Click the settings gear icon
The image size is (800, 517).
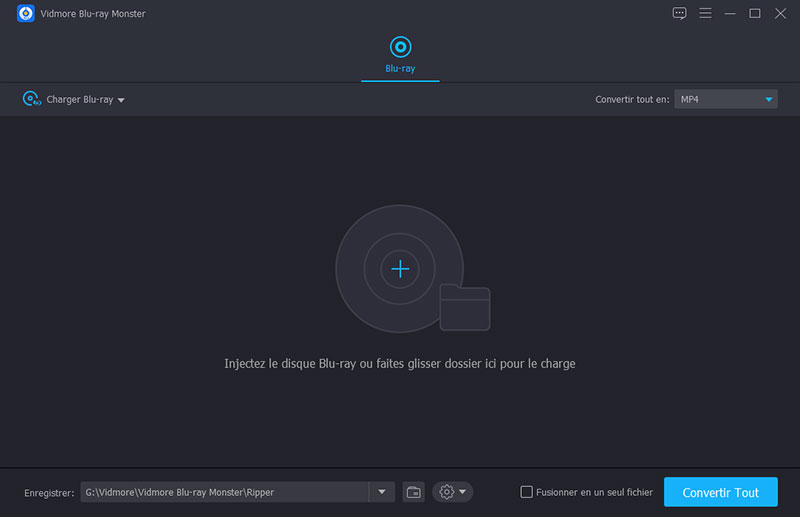point(446,492)
